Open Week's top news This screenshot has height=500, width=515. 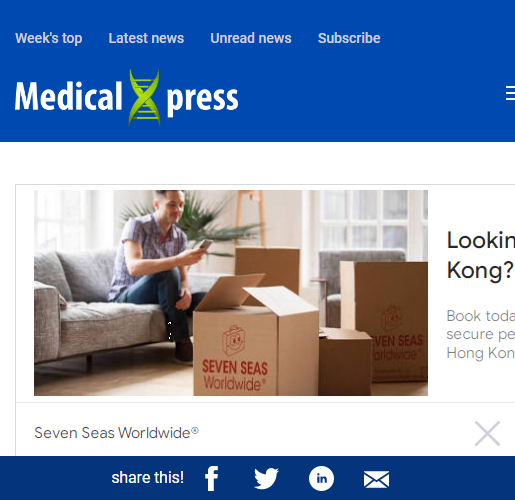(49, 38)
